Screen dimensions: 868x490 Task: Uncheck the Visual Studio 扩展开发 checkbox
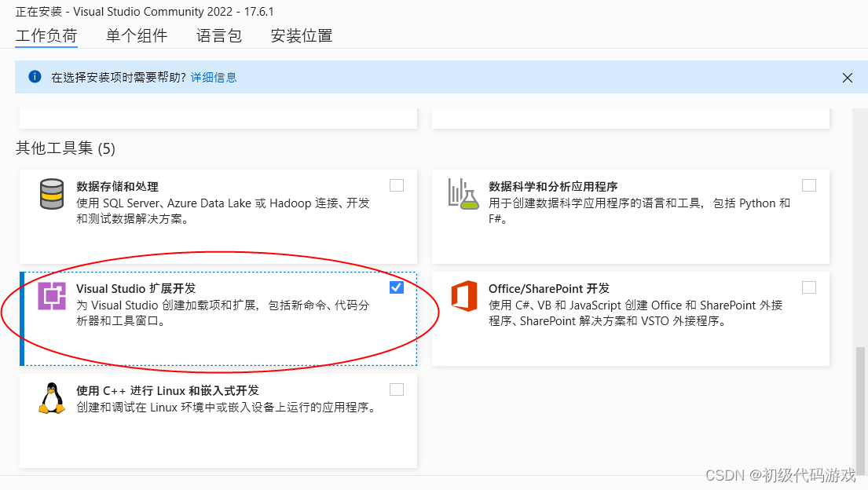coord(397,287)
